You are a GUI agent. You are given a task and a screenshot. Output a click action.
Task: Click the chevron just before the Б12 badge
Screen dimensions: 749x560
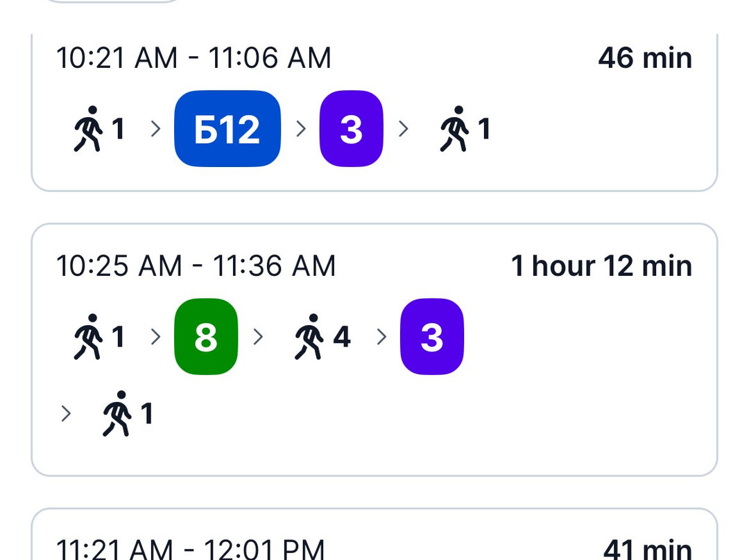[x=155, y=129]
